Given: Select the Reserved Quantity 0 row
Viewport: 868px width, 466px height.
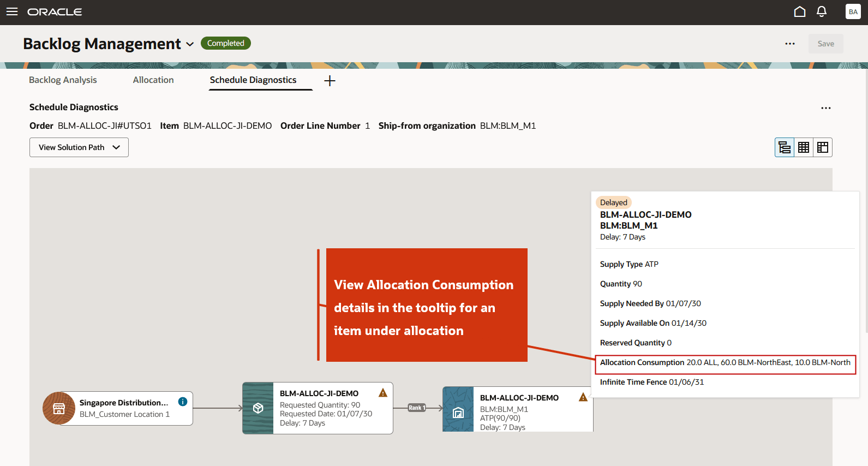Looking at the screenshot, I should pos(636,343).
